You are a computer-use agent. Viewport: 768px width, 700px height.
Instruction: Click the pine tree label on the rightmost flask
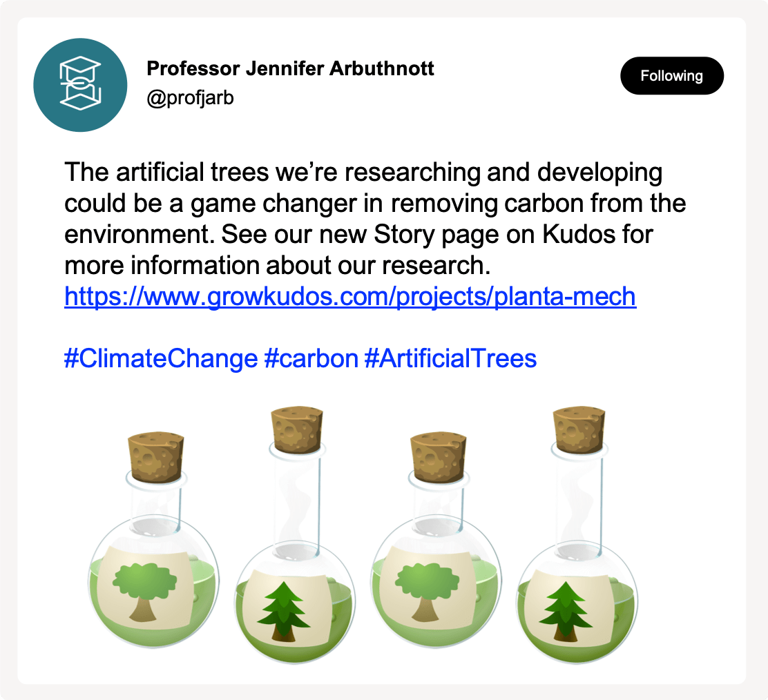click(566, 607)
